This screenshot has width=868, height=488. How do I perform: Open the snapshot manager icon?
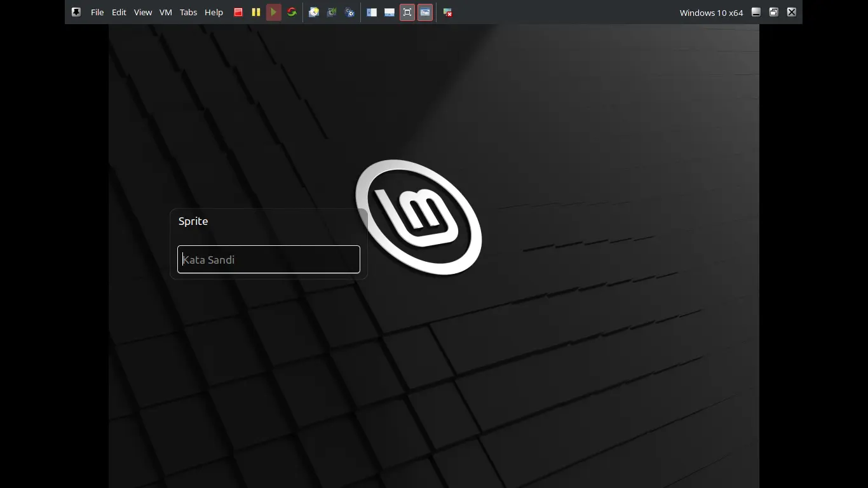point(349,12)
